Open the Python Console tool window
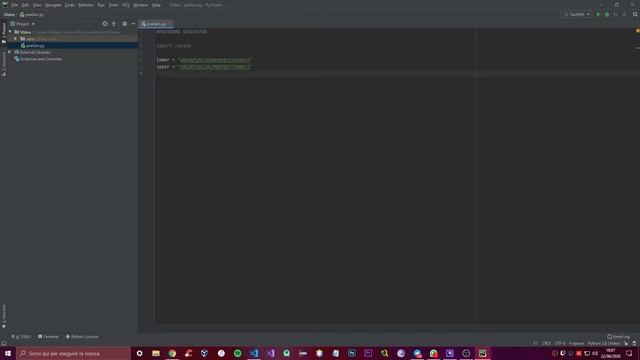 82,337
